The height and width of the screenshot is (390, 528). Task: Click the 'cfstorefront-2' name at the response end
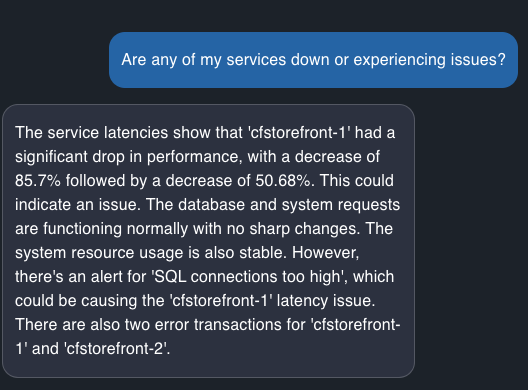coord(116,348)
